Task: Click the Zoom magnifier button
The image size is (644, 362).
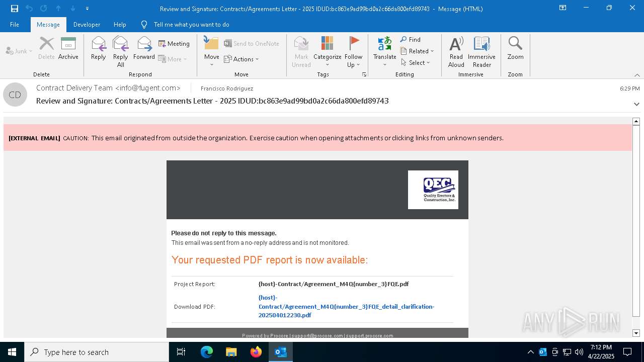Action: tap(515, 48)
